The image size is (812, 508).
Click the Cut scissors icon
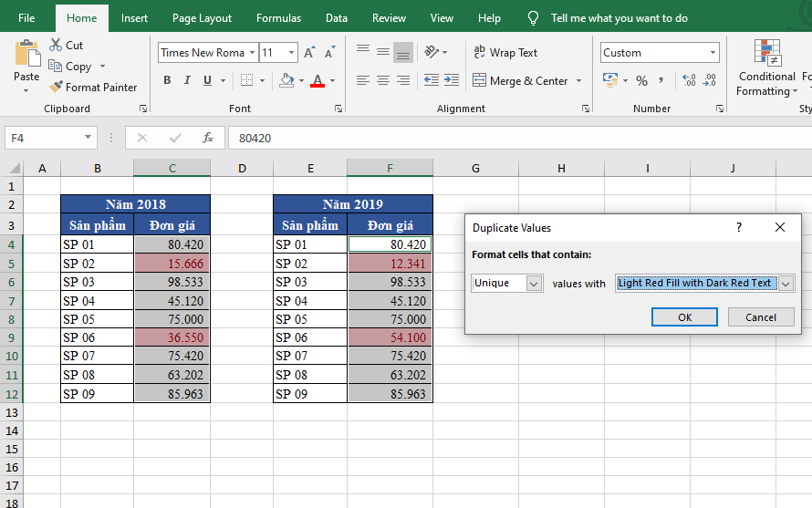click(56, 45)
